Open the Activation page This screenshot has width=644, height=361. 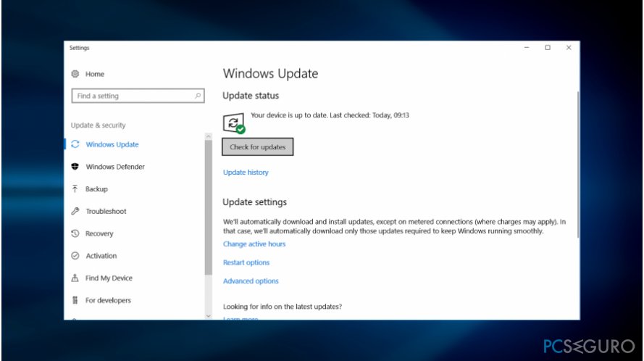(x=101, y=256)
